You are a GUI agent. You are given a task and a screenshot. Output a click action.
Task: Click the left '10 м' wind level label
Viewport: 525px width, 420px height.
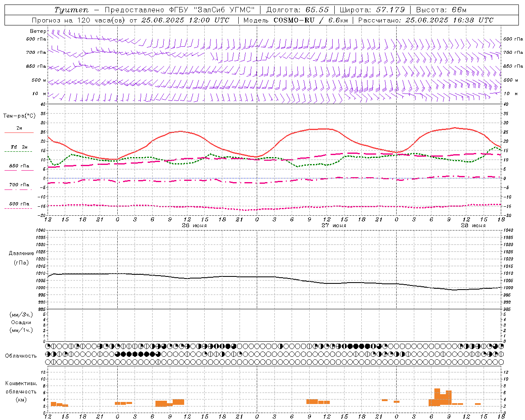(x=39, y=94)
